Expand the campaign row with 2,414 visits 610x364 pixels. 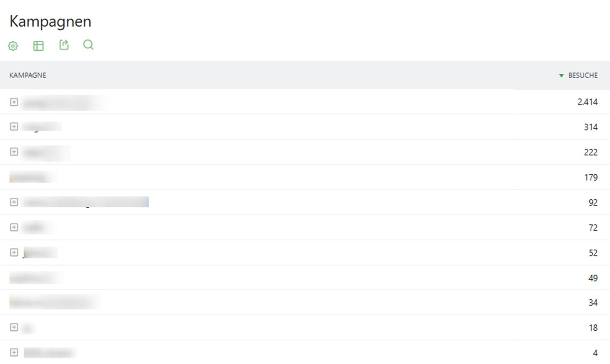click(x=14, y=102)
